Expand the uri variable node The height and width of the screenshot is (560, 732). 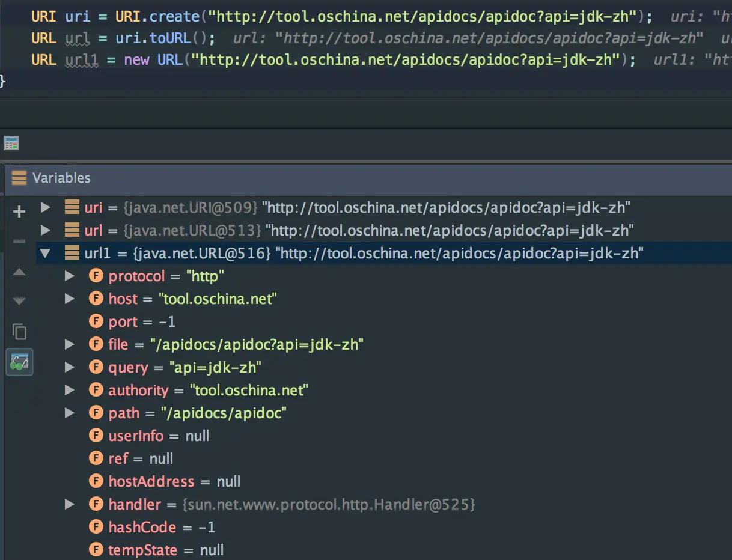coord(46,207)
